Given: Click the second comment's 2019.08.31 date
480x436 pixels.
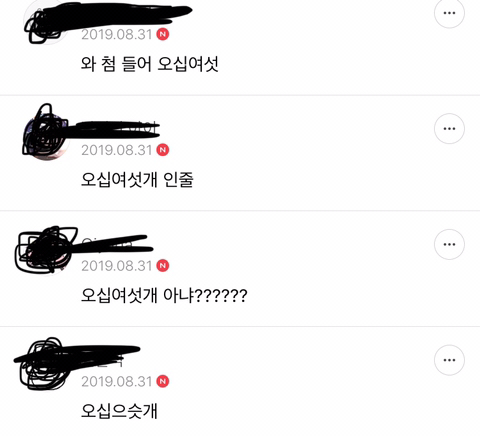Looking at the screenshot, I should [x=117, y=150].
